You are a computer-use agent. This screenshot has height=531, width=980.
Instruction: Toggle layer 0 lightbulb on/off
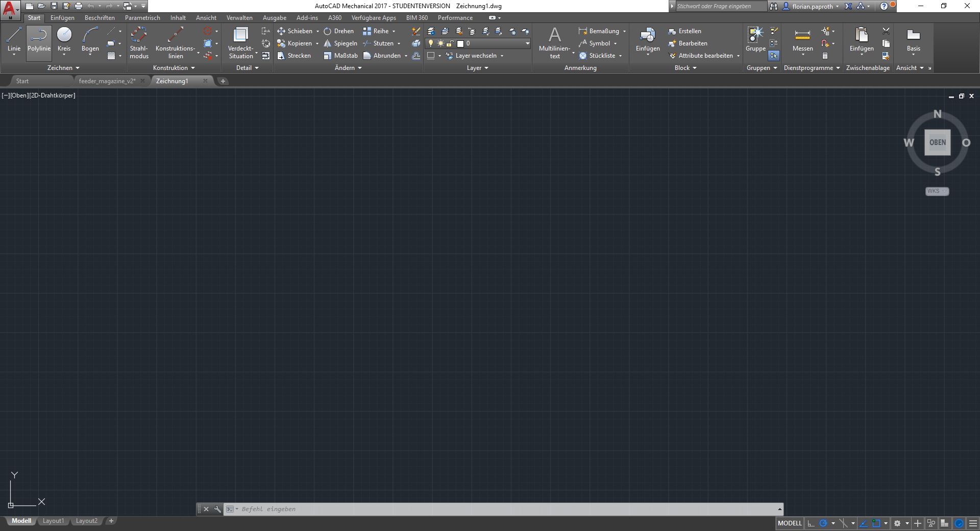pyautogui.click(x=431, y=43)
